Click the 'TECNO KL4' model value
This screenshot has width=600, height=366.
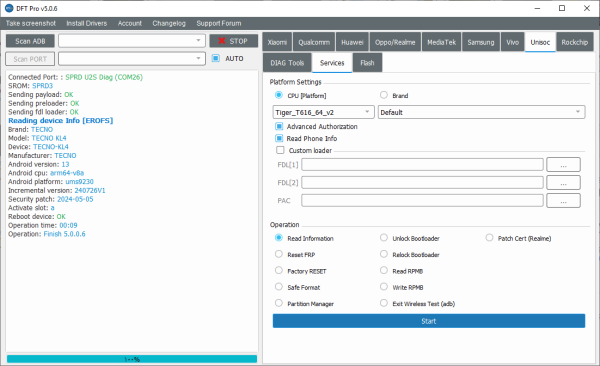49,138
